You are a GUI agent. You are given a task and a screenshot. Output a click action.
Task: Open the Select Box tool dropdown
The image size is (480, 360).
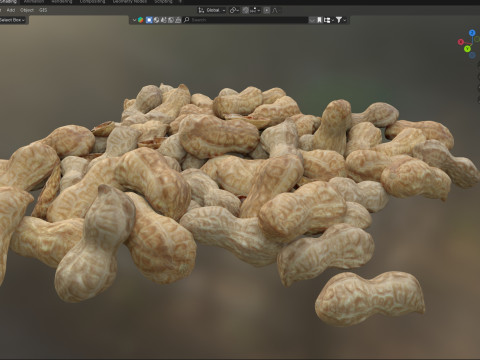pos(13,20)
